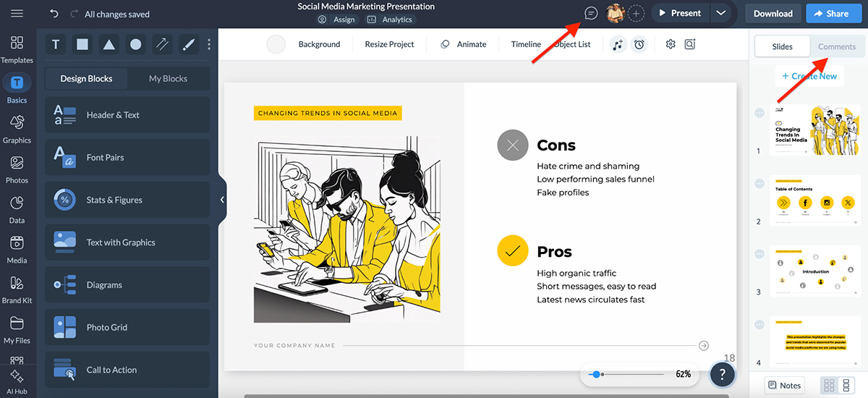Switch to grid view in bottom corner

click(830, 385)
